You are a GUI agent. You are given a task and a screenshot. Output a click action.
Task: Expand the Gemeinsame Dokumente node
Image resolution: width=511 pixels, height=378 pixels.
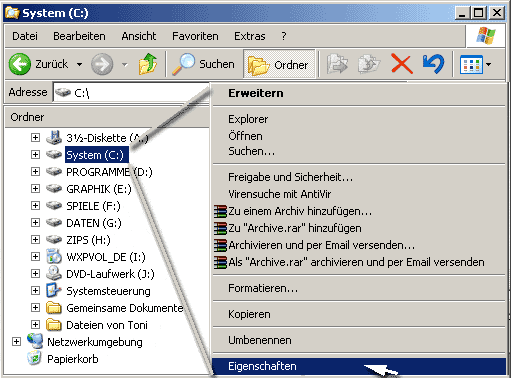35,308
